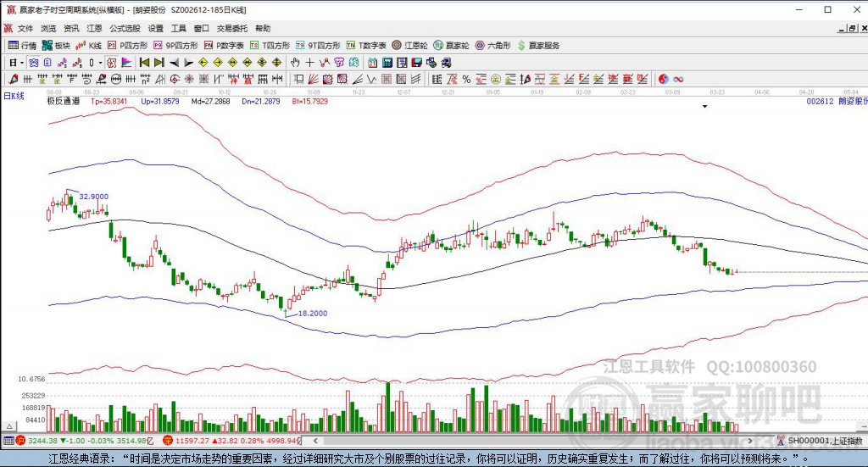Click the Up=31.8579 indicator value
Viewport: 868px width, 467px height.
point(160,101)
